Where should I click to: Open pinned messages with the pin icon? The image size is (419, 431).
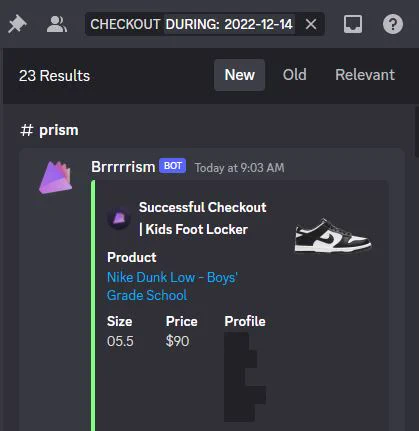(x=17, y=24)
